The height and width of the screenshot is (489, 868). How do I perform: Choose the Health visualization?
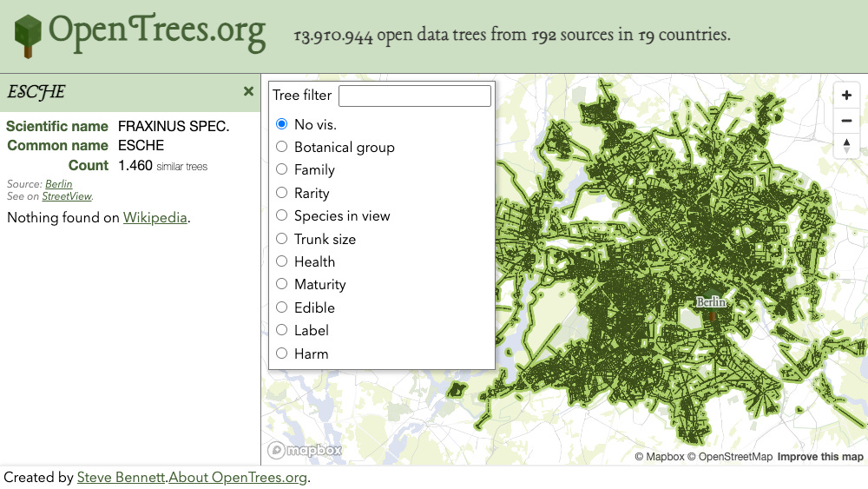(282, 261)
